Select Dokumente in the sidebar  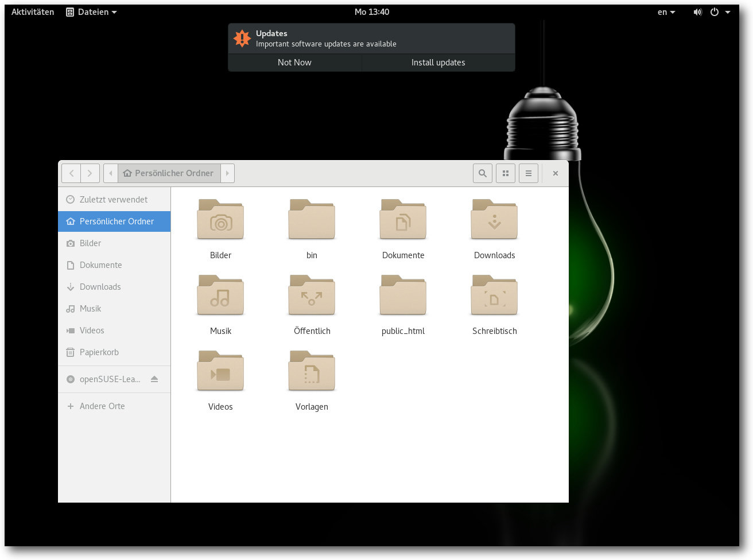(x=114, y=265)
